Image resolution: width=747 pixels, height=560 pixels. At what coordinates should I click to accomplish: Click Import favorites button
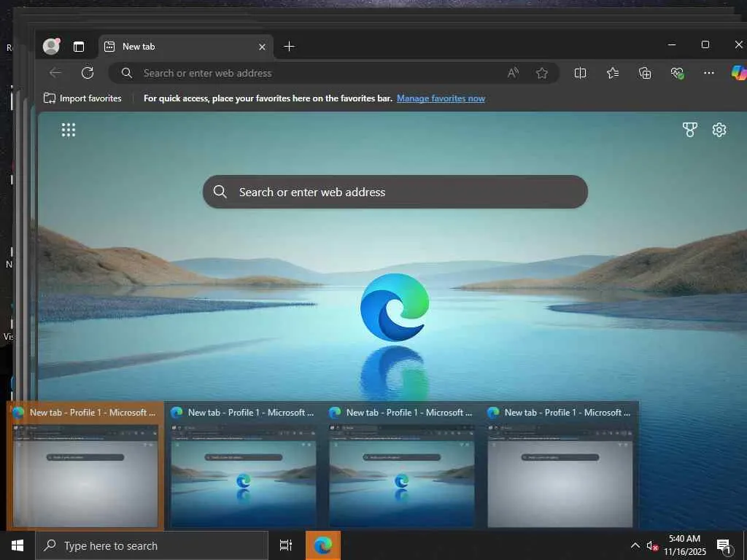[82, 98]
